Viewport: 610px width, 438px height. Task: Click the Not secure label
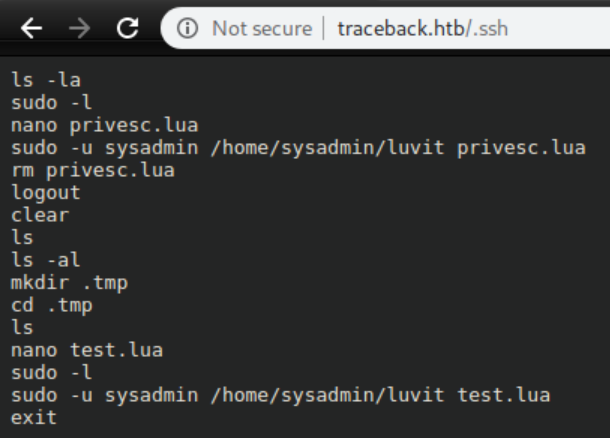tap(259, 29)
